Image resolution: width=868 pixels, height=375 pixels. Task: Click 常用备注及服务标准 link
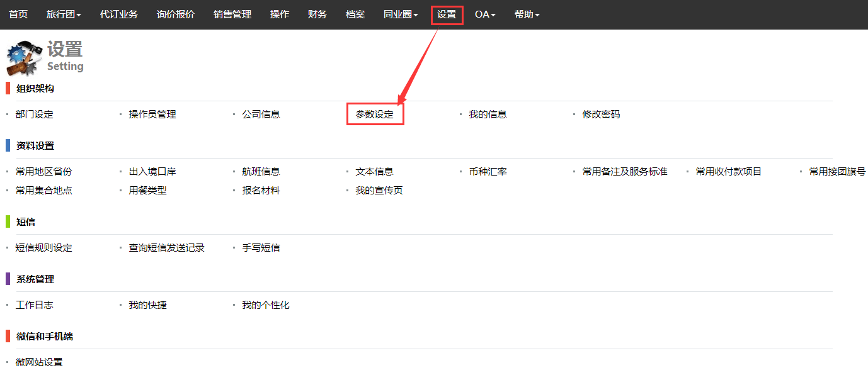(625, 172)
